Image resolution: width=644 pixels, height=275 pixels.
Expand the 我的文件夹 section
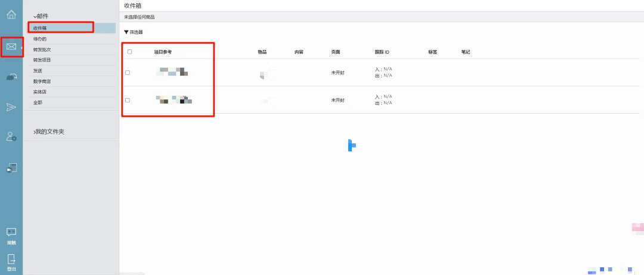49,132
